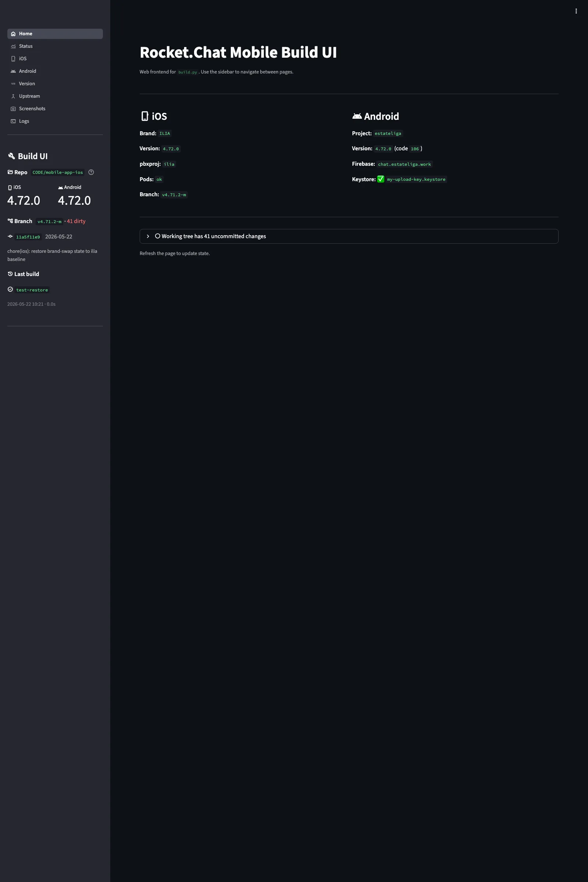Click the Repo help question-mark icon
Image resolution: width=588 pixels, height=882 pixels.
pos(91,172)
